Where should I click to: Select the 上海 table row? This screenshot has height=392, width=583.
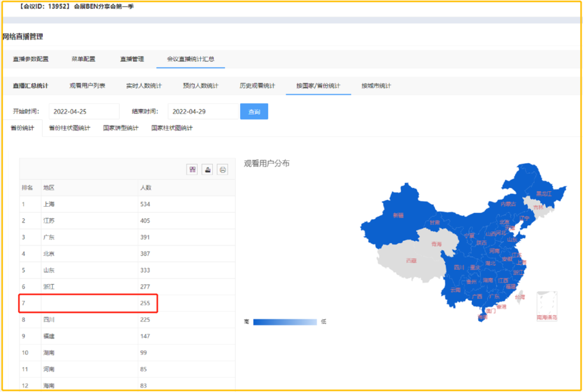coord(127,204)
